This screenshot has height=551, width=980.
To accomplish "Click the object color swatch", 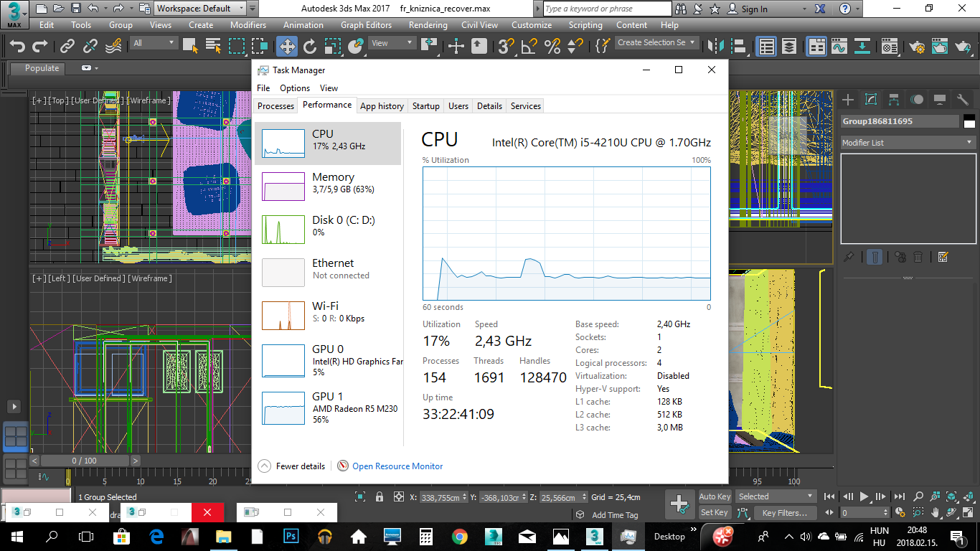I will tap(970, 121).
